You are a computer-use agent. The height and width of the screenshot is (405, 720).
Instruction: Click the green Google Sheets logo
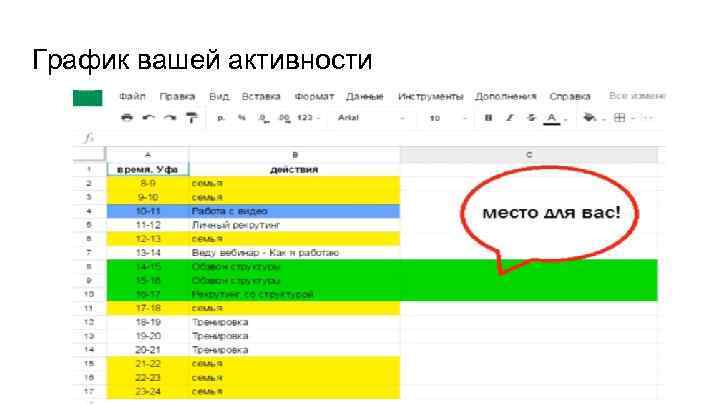point(87,97)
